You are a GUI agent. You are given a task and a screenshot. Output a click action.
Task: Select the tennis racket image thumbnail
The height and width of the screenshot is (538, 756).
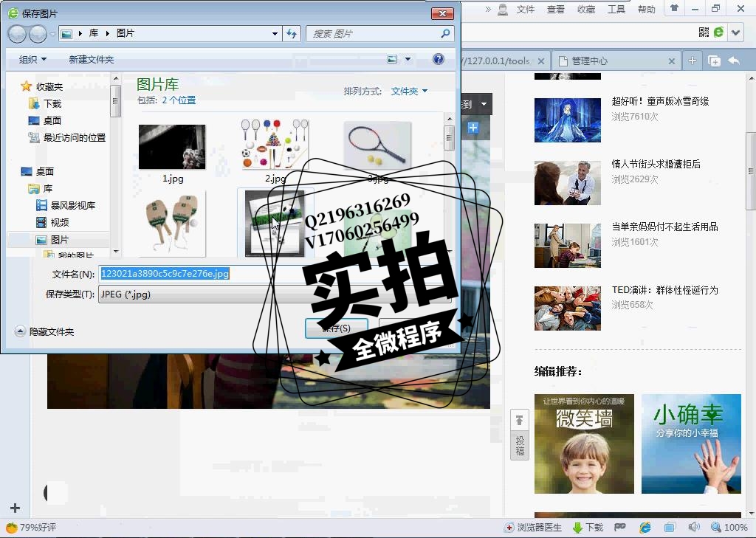(377, 145)
